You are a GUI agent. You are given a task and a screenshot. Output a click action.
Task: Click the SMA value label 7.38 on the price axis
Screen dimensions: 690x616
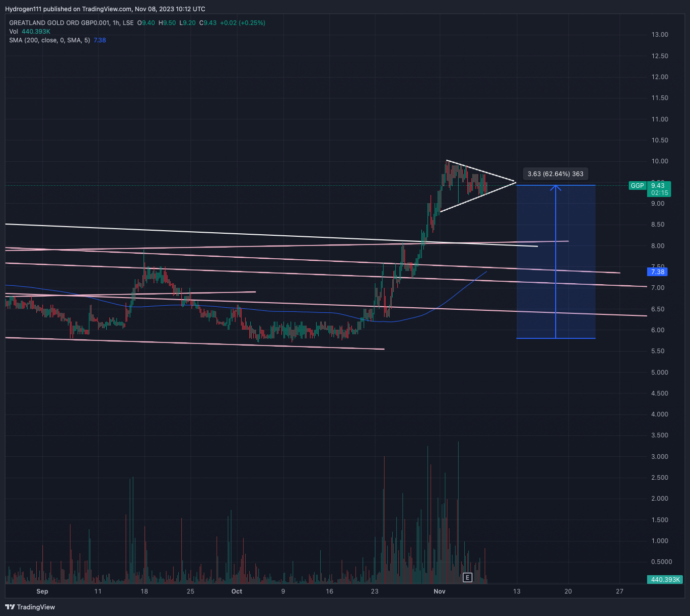pyautogui.click(x=657, y=272)
